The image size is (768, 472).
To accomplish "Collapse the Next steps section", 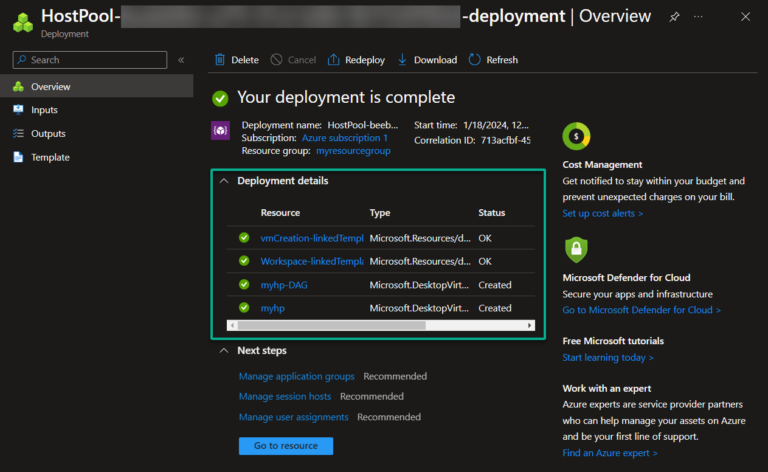I will pos(222,351).
